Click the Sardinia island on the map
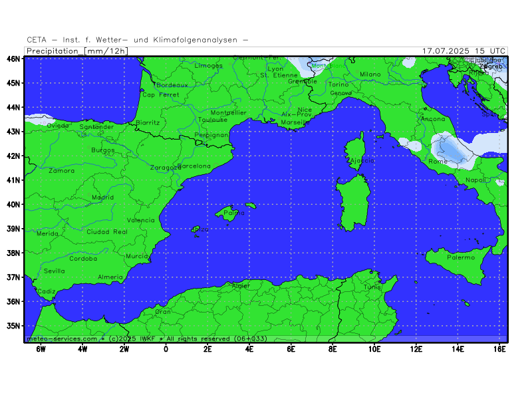The height and width of the screenshot is (399, 532). click(354, 203)
